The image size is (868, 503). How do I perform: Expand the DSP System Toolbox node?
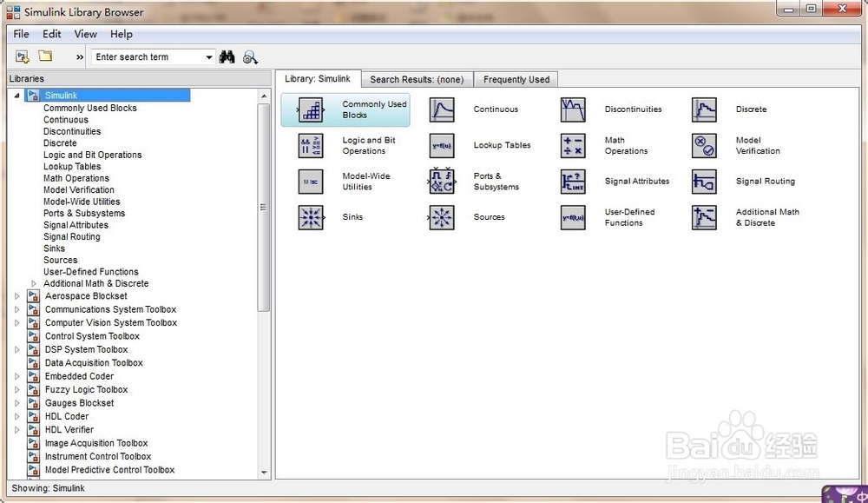(x=16, y=349)
